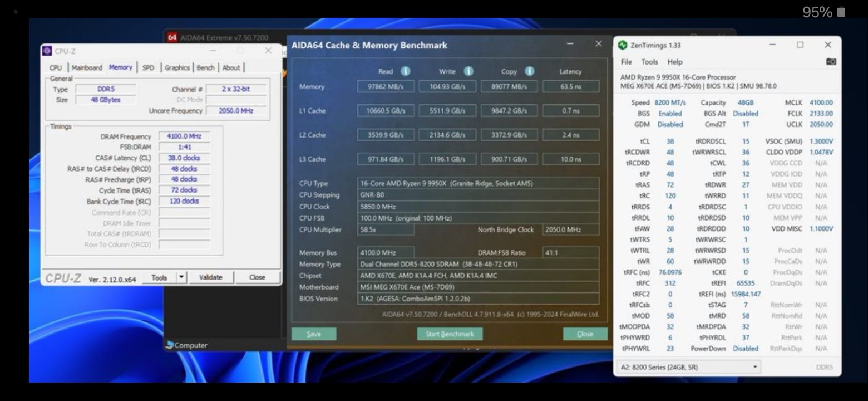The width and height of the screenshot is (868, 401).
Task: Switch to the CPU tab in CPU-Z
Action: (x=56, y=67)
